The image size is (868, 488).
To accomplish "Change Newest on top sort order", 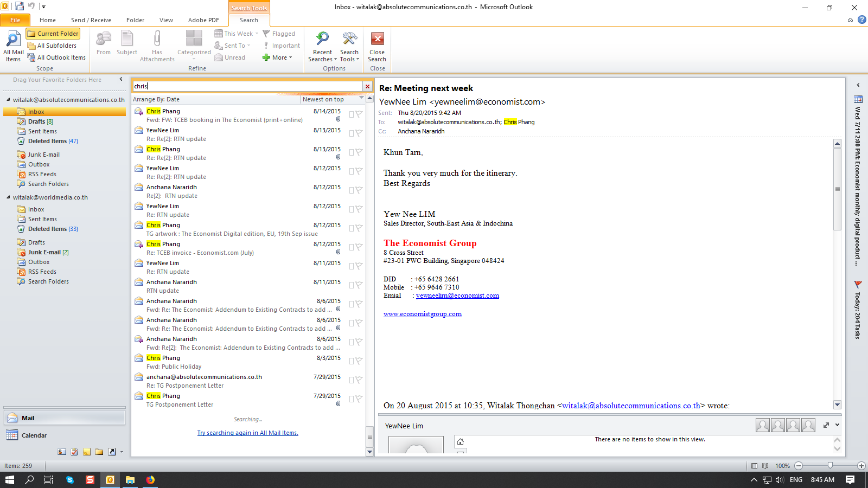I will [x=333, y=99].
